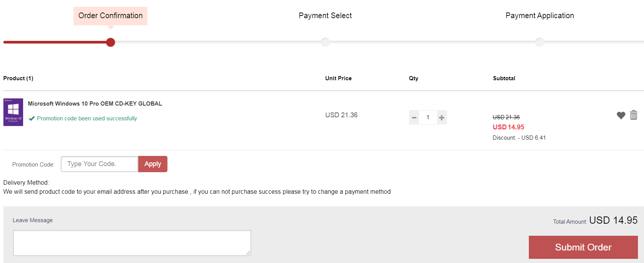Click the Payment Select progress circle

325,42
